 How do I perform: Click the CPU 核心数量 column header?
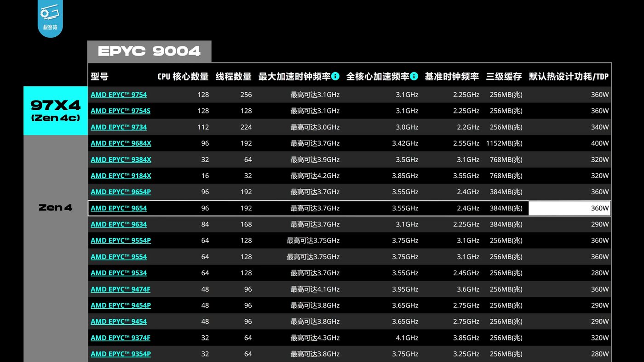click(183, 76)
